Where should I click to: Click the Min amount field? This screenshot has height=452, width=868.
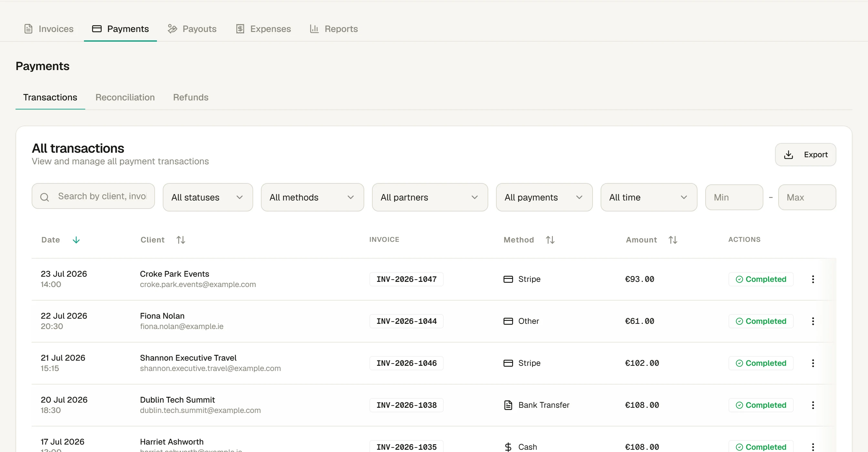(x=734, y=197)
